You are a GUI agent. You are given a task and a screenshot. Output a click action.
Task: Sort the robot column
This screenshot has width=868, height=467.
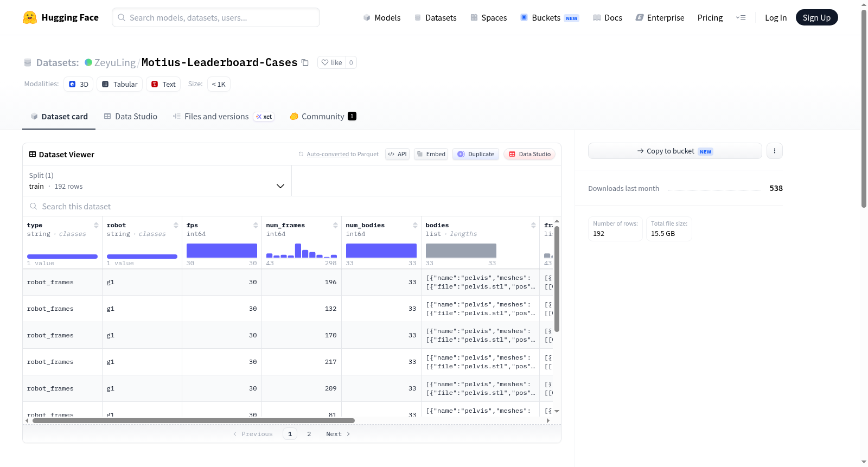[x=176, y=225]
